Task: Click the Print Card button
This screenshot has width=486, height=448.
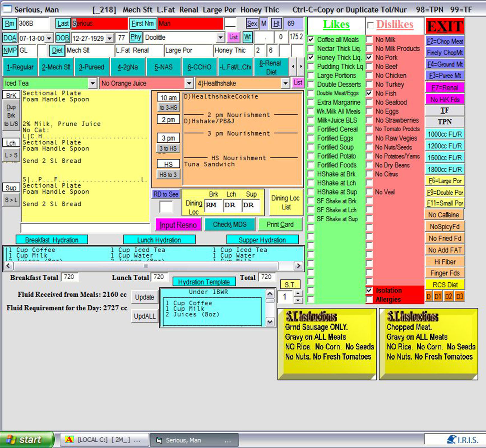Action: click(x=280, y=224)
